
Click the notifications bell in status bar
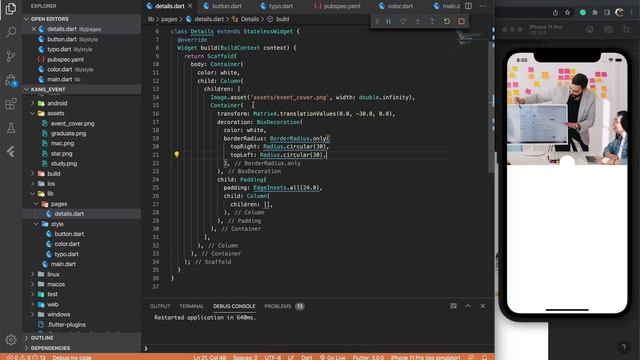coord(484,357)
